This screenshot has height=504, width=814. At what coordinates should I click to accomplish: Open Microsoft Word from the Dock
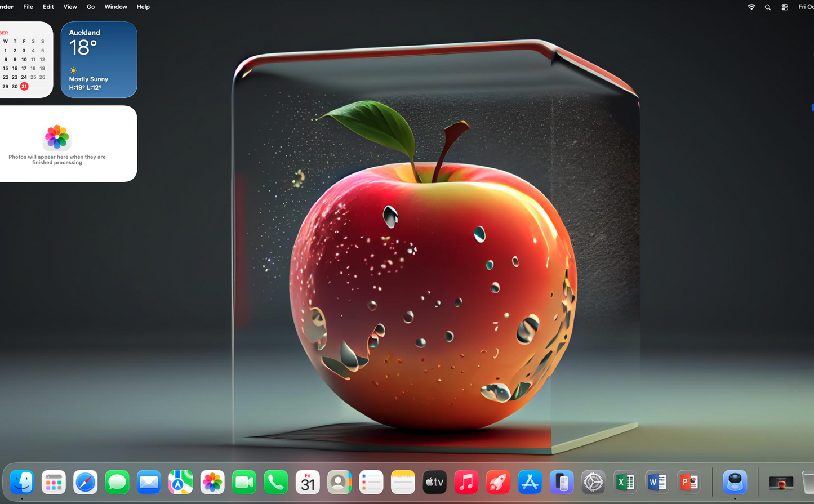(656, 482)
